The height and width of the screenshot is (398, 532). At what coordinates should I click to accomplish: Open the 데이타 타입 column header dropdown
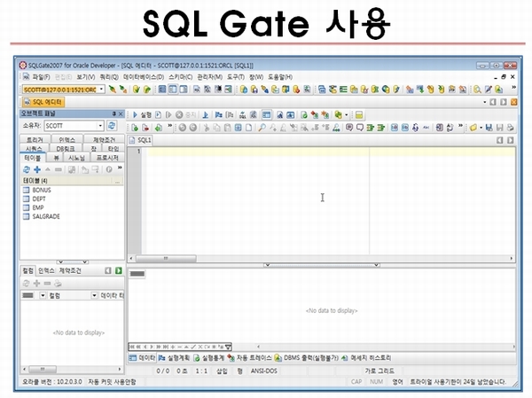(94, 295)
